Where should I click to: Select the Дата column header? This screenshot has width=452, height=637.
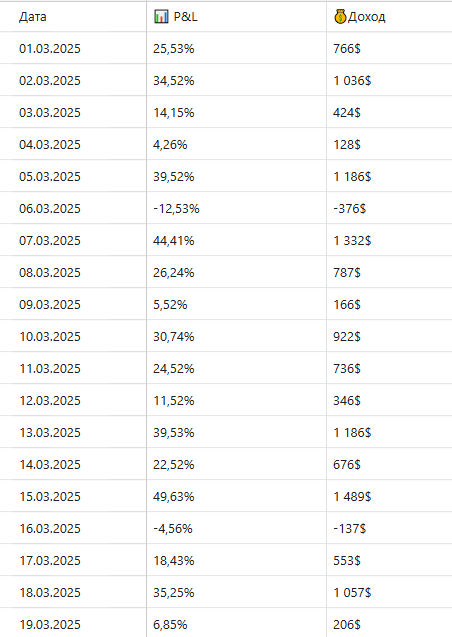(x=32, y=17)
